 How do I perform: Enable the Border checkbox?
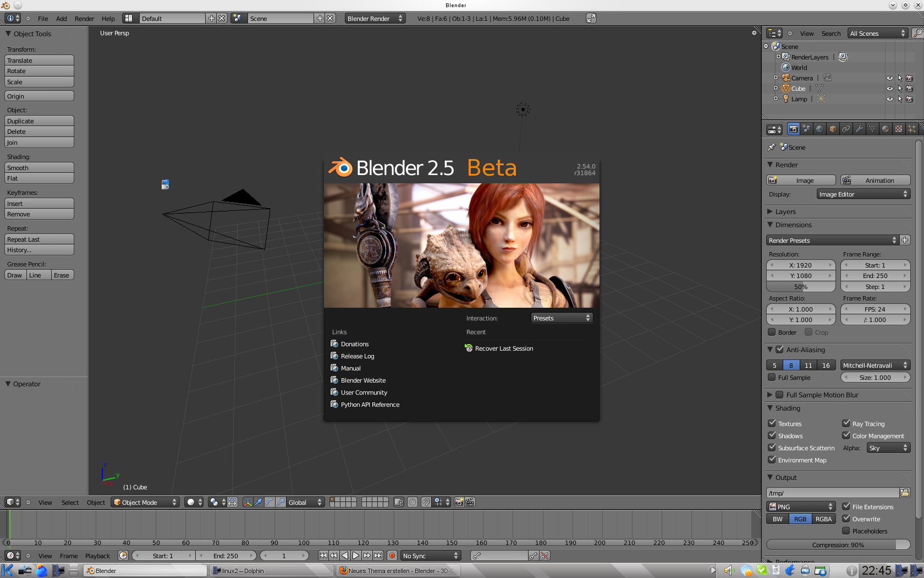772,332
